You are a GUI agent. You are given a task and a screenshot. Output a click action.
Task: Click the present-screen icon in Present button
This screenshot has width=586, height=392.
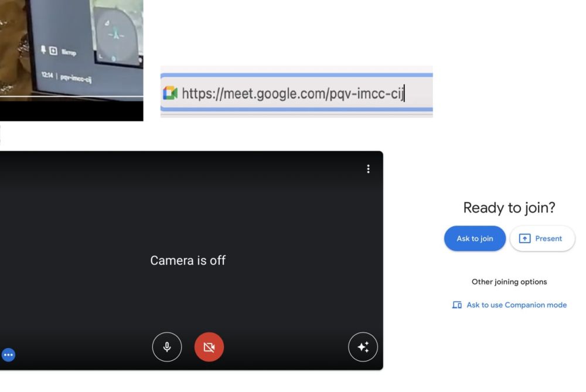tap(524, 238)
